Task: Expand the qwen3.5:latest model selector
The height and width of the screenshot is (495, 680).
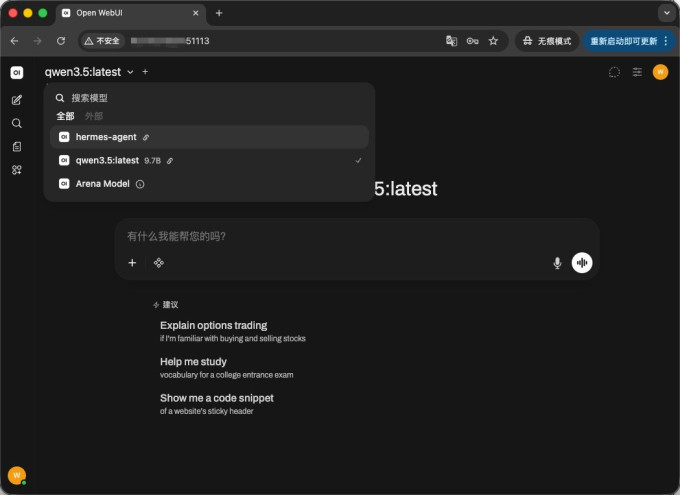Action: pyautogui.click(x=89, y=72)
